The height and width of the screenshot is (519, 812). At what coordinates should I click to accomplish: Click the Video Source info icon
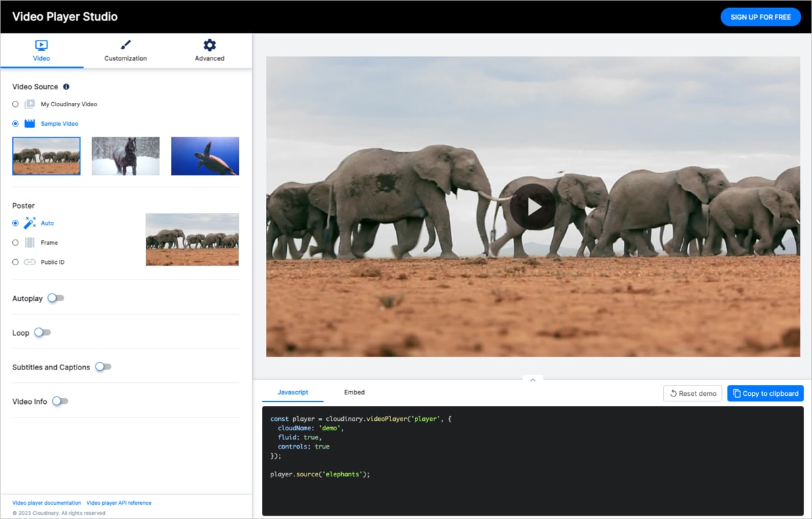coord(66,87)
